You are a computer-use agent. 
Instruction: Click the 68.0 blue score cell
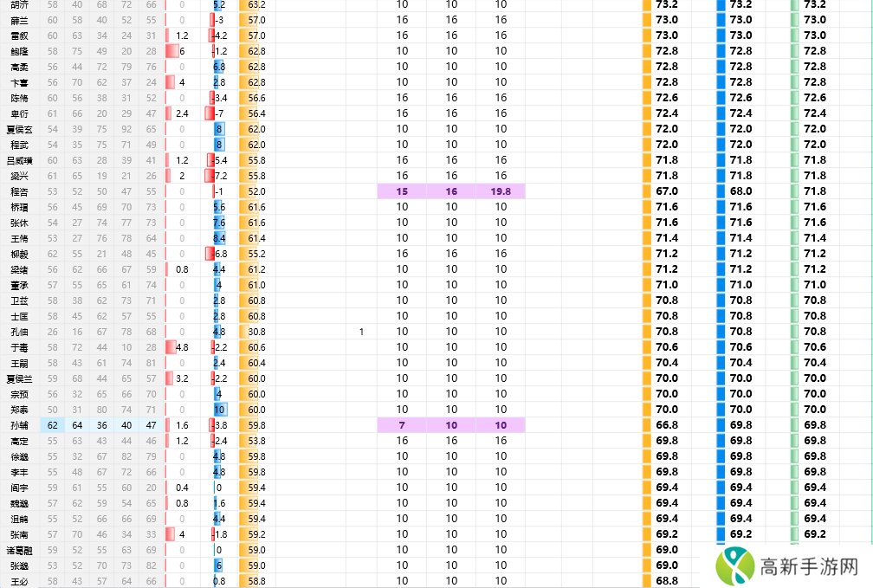tap(740, 191)
